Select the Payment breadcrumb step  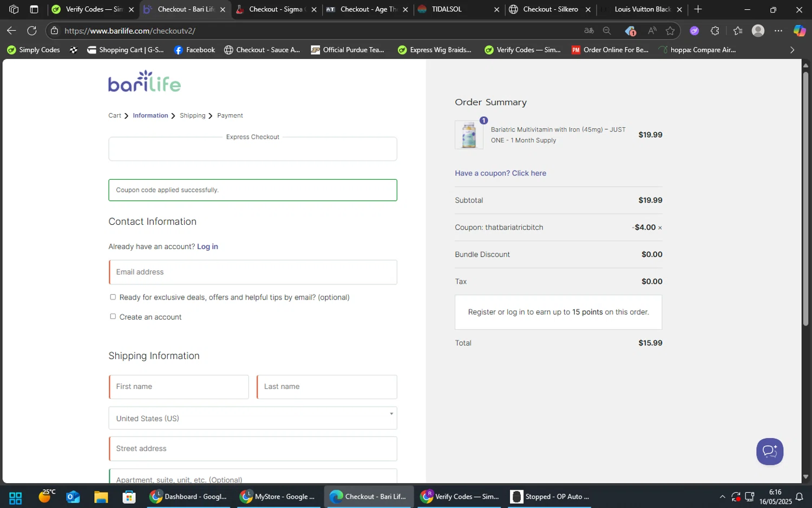[230, 115]
